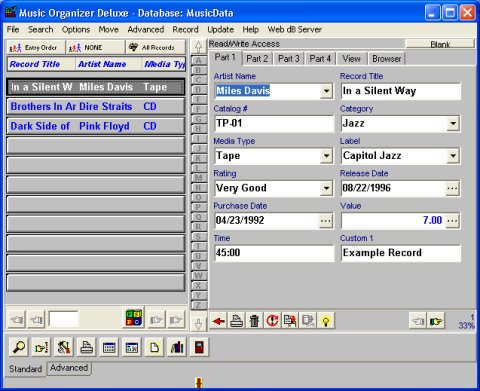The width and height of the screenshot is (480, 391).
Task: Toggle the NONE sort button
Action: tap(95, 48)
